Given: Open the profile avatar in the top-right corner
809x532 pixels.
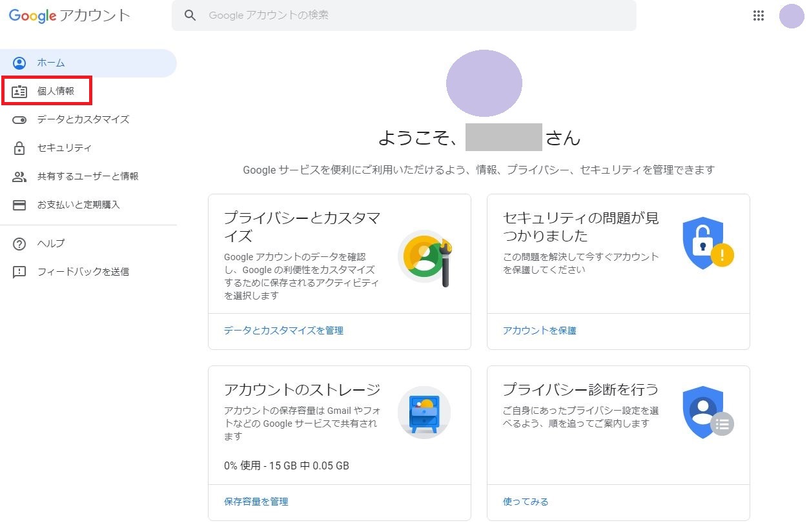Looking at the screenshot, I should tap(792, 15).
